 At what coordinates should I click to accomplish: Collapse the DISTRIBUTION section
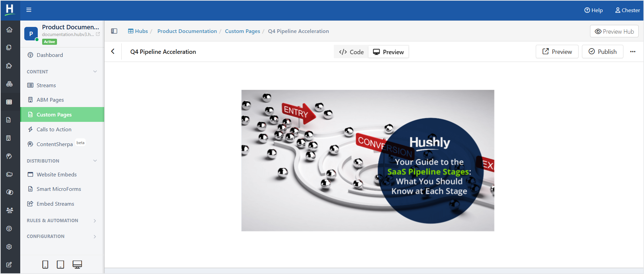95,161
